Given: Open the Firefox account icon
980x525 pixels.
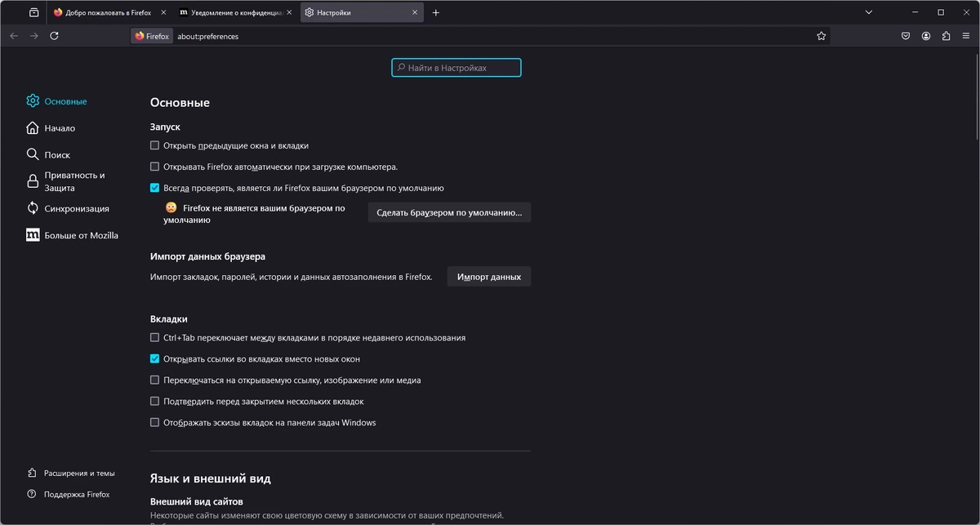Looking at the screenshot, I should tap(926, 36).
